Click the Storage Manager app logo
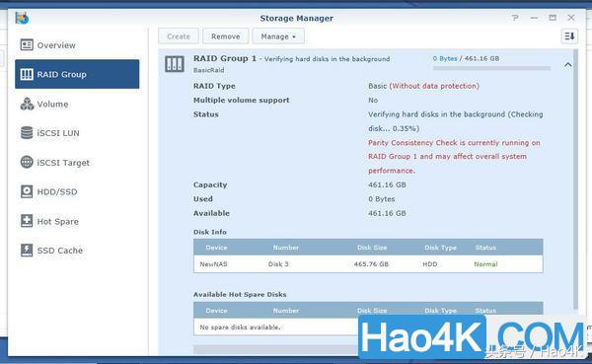592x364 pixels. click(x=22, y=18)
